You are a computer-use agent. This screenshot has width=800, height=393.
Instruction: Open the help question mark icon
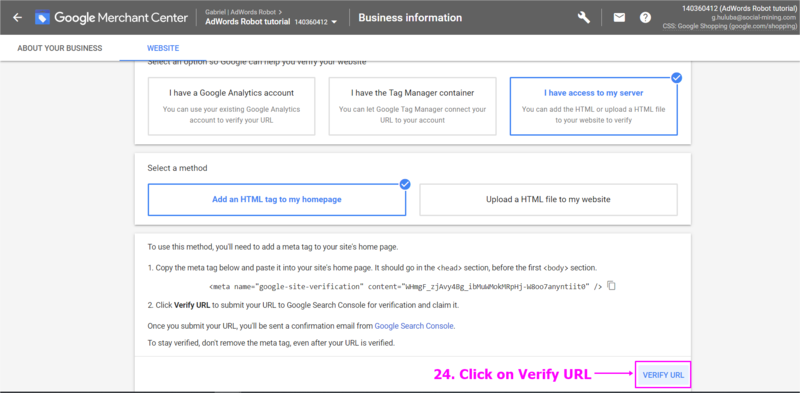(645, 17)
